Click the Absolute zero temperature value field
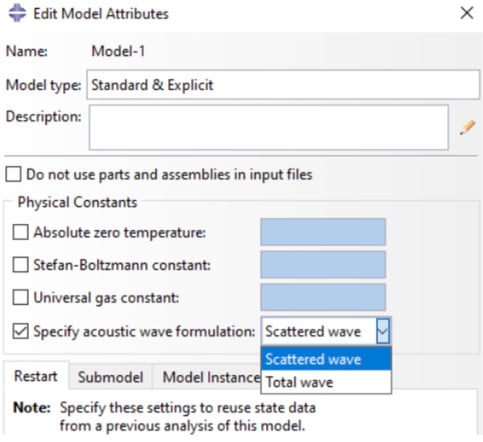The image size is (483, 442). (x=323, y=232)
